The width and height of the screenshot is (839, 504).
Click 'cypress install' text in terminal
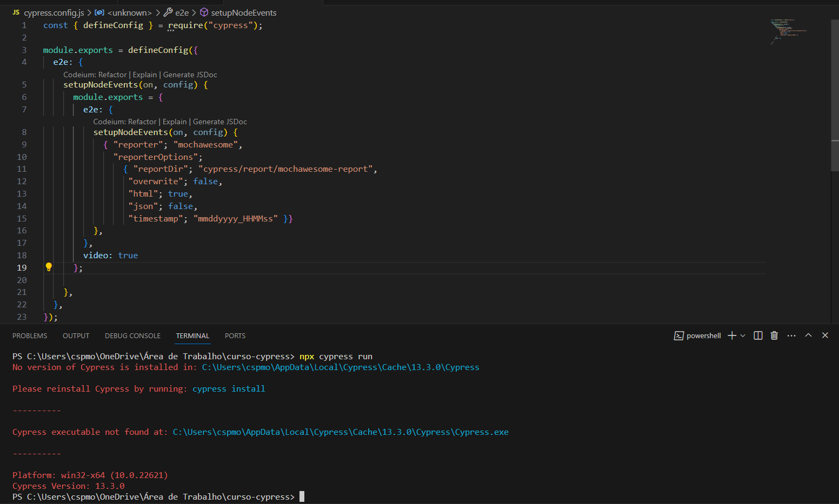(229, 389)
